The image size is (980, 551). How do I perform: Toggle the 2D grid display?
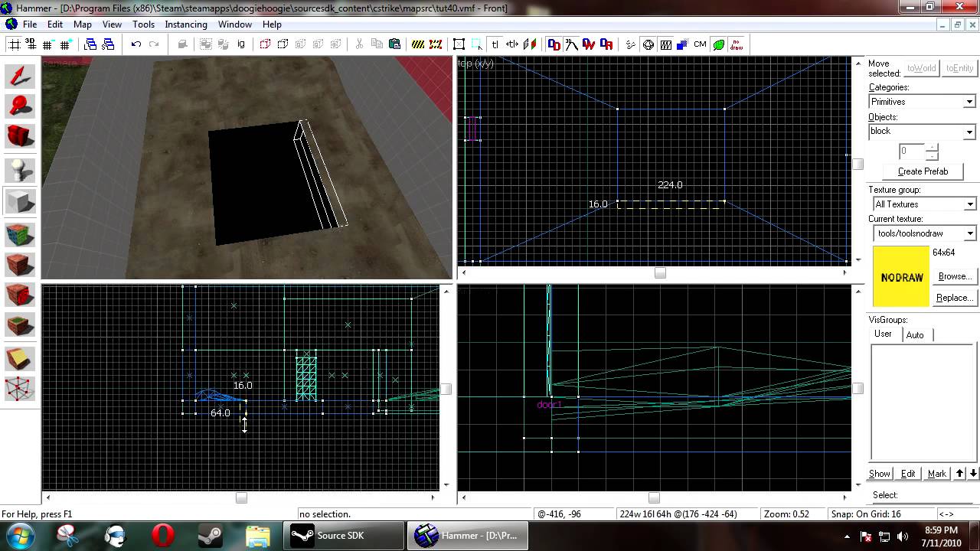14,44
